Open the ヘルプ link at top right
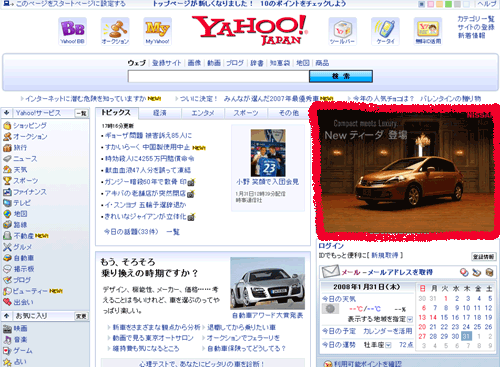The width and height of the screenshot is (500, 367). (487, 4)
